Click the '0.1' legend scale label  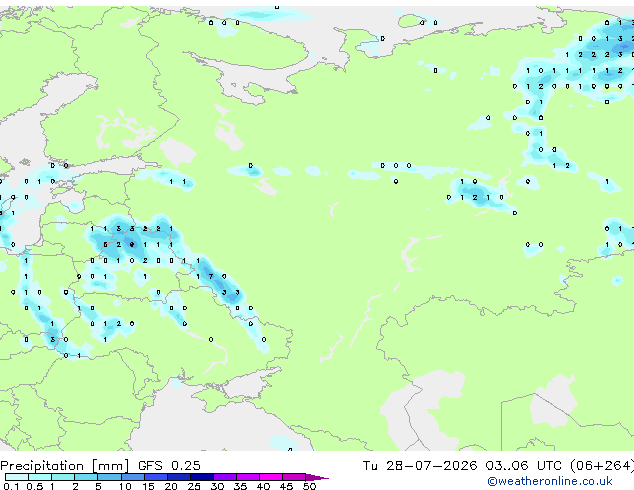point(11,486)
